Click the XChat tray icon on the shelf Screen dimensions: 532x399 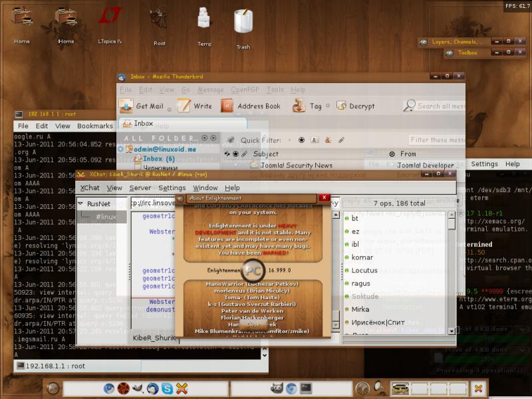pos(478,388)
